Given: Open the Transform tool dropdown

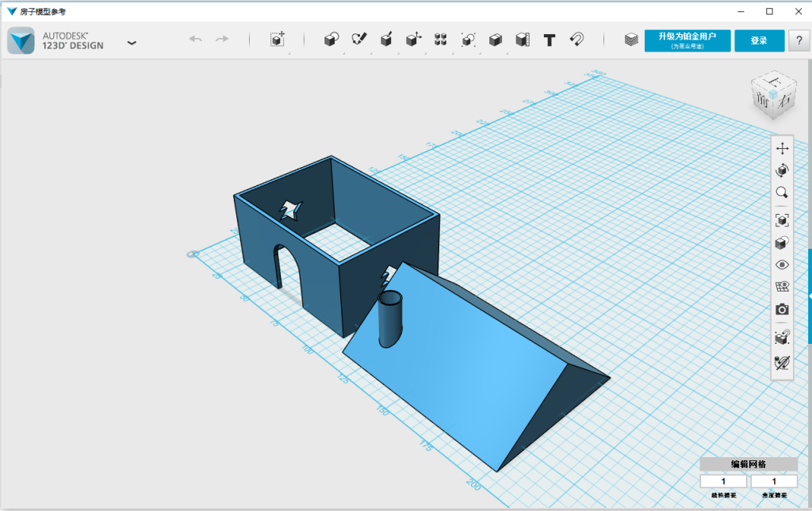Looking at the screenshot, I should pos(277,40).
